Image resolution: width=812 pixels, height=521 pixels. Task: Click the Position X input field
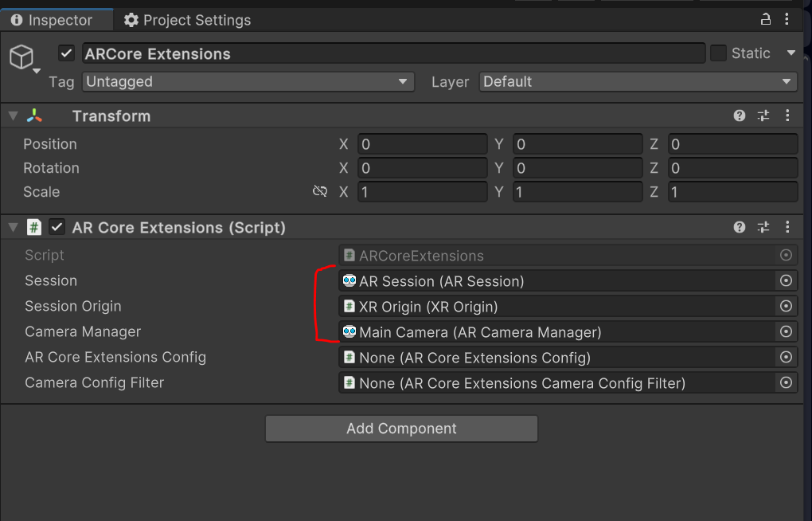point(422,144)
